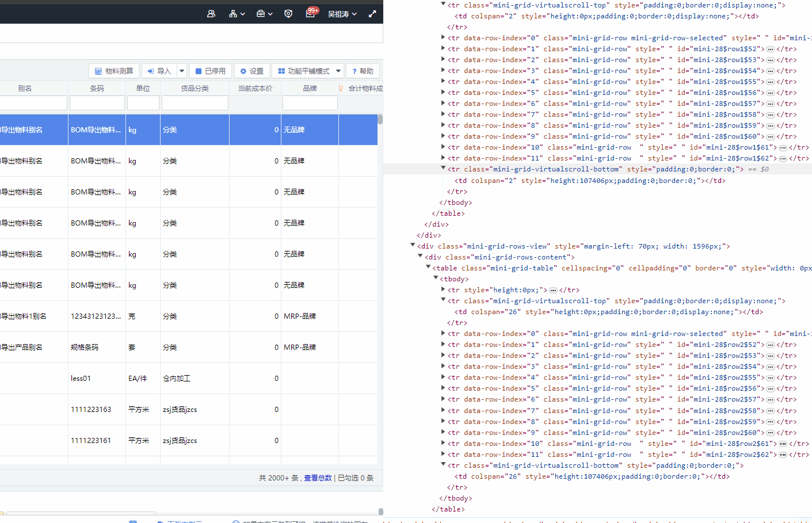This screenshot has width=812, height=523.
Task: Click the customer support headset icon
Action: coord(288,14)
